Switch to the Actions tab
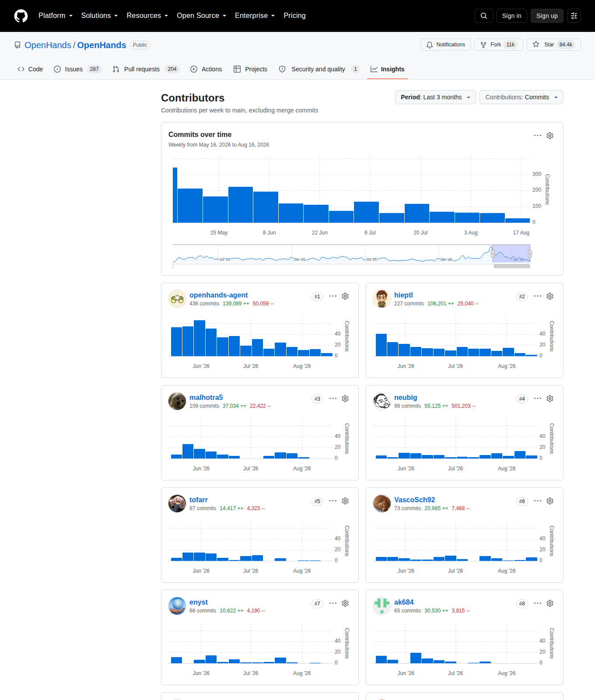The height and width of the screenshot is (700, 595). pos(206,69)
